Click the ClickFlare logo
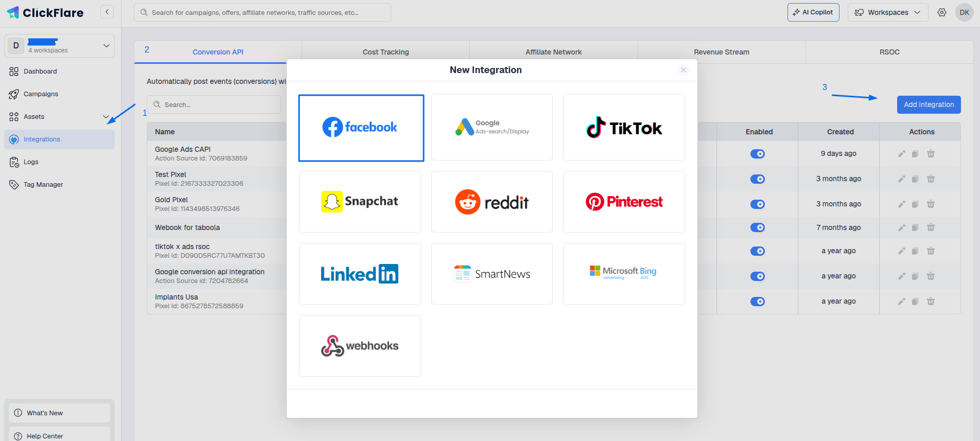The width and height of the screenshot is (980, 441). click(x=45, y=12)
